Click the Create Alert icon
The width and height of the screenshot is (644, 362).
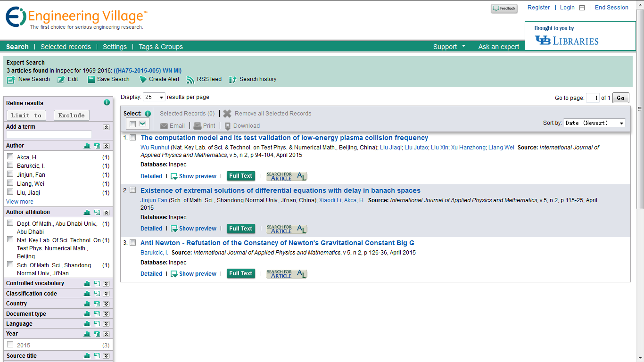tap(143, 80)
